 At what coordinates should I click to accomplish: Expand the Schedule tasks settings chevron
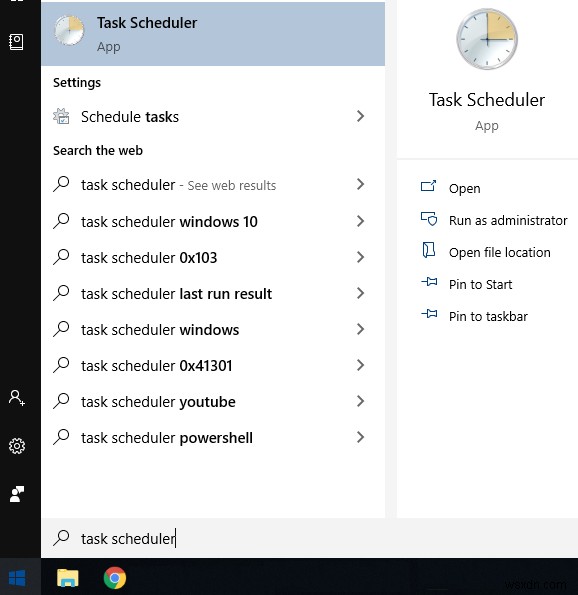point(360,116)
